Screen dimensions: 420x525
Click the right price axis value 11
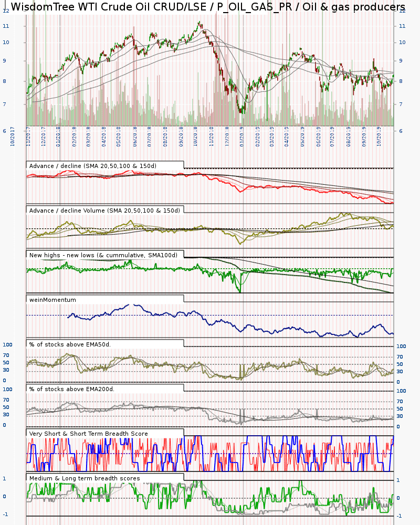[402, 26]
